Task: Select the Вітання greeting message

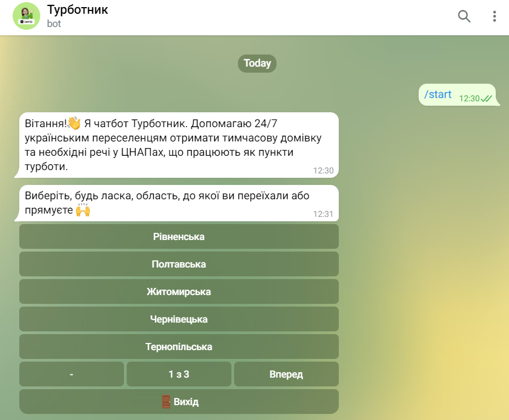Action: (x=179, y=145)
